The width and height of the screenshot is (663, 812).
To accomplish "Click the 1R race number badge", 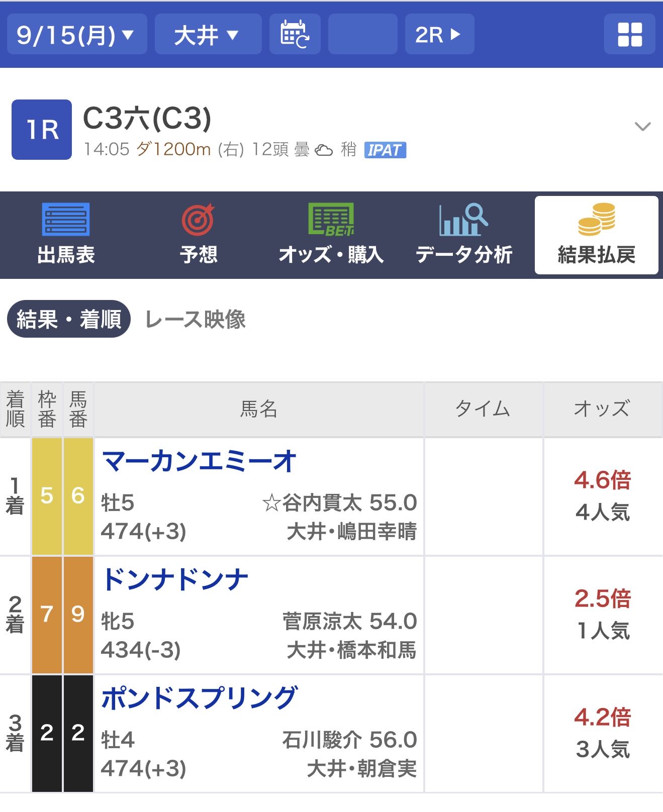I will coord(42,130).
